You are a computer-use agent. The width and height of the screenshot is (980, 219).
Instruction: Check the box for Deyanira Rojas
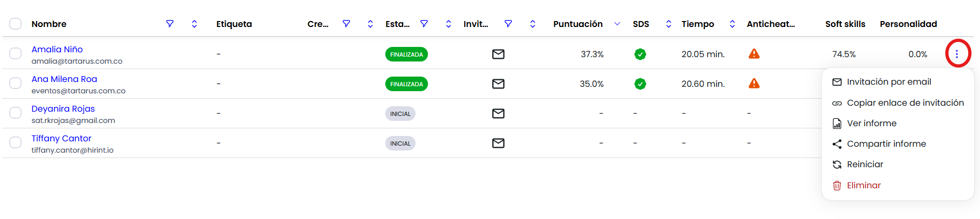point(16,113)
